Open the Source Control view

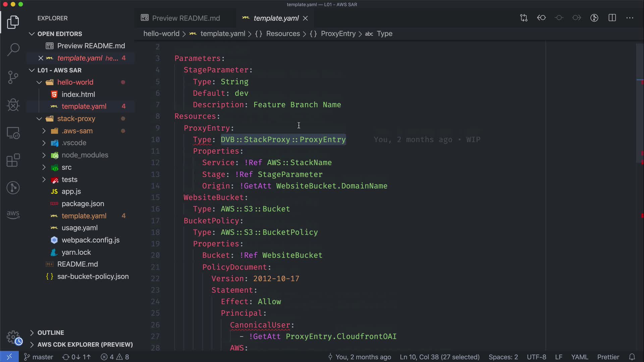[x=13, y=77]
